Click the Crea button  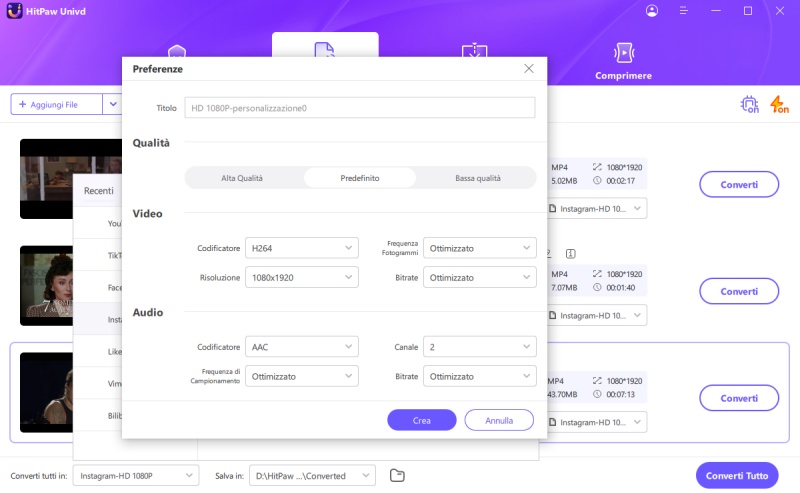point(421,420)
